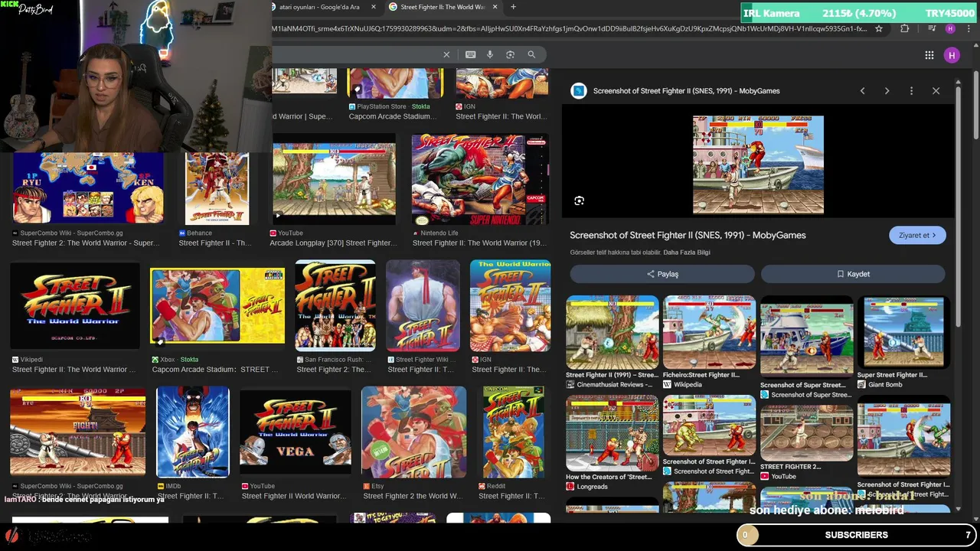This screenshot has height=551, width=980.
Task: Click the Ziyaret et button
Action: coord(917,235)
